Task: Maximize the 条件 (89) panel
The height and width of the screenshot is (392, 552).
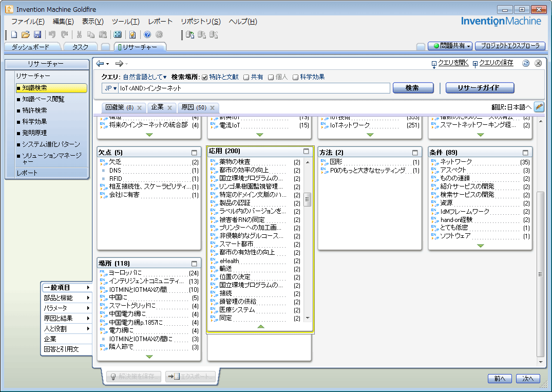Action: (x=526, y=153)
